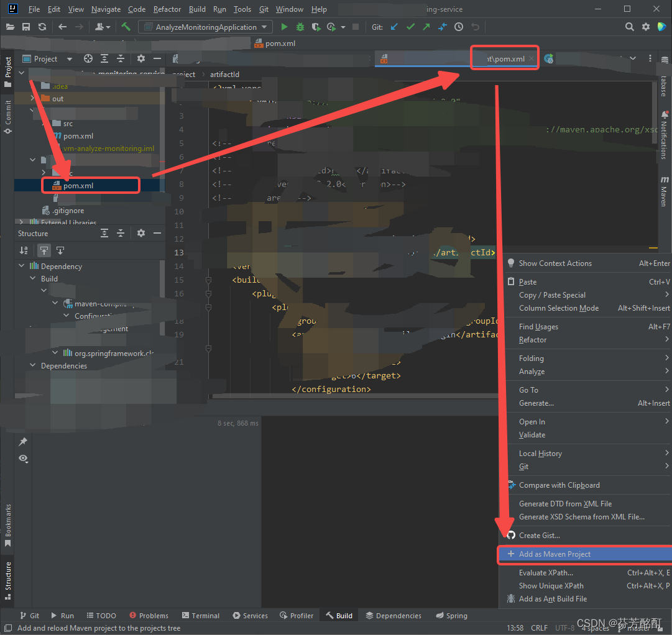
Task: Click Git Update Project blue arrow
Action: pos(394,27)
